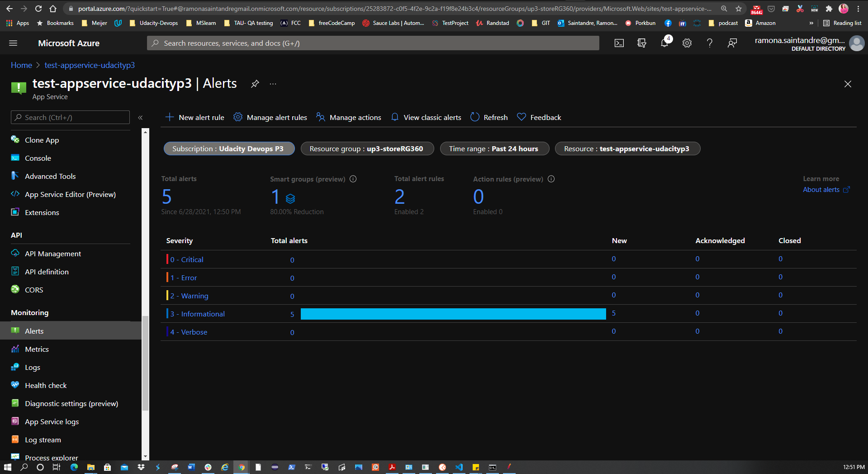Click the smart groups stack icon
Viewport: 868px width, 474px height.
click(290, 198)
